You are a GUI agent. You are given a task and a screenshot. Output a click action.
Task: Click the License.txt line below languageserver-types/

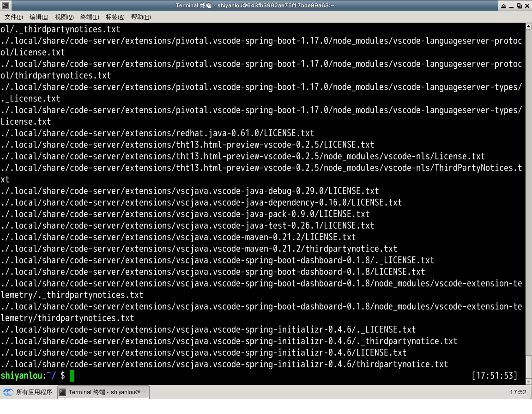click(26, 122)
